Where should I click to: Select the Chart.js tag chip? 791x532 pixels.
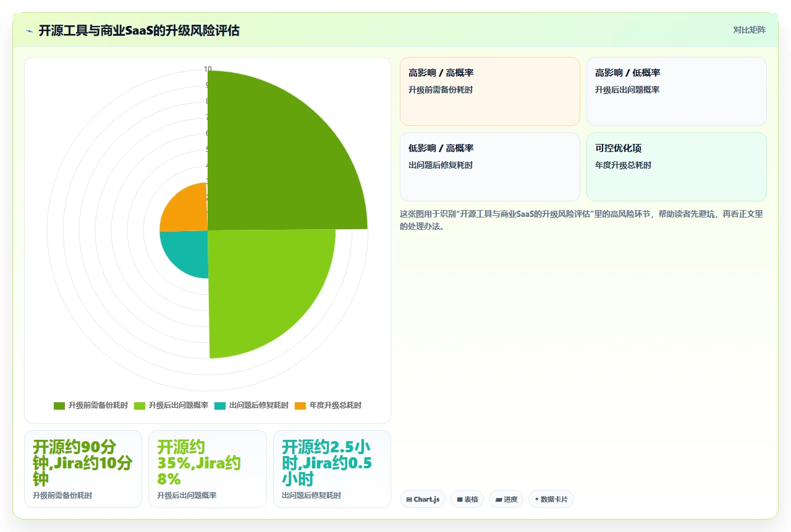tap(423, 499)
